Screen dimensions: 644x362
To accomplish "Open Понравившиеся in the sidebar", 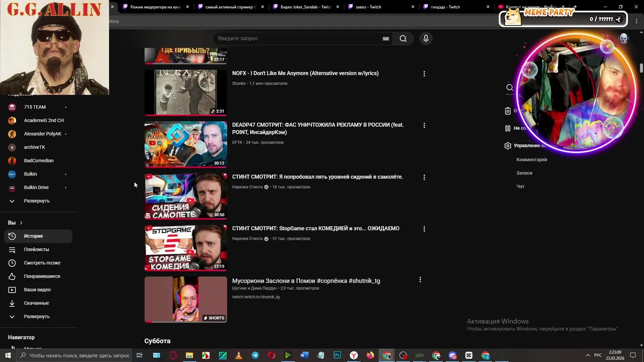I will [38, 277].
